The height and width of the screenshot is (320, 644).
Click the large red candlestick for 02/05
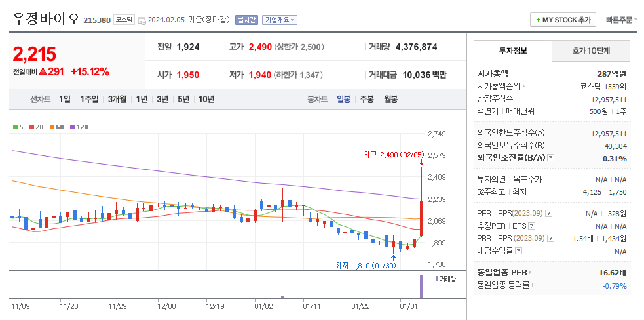click(x=421, y=219)
